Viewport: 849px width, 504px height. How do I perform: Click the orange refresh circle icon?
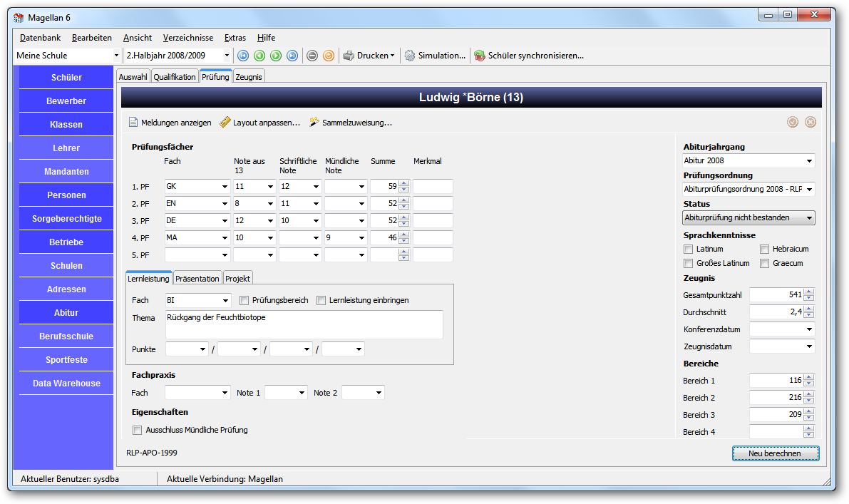coord(329,56)
